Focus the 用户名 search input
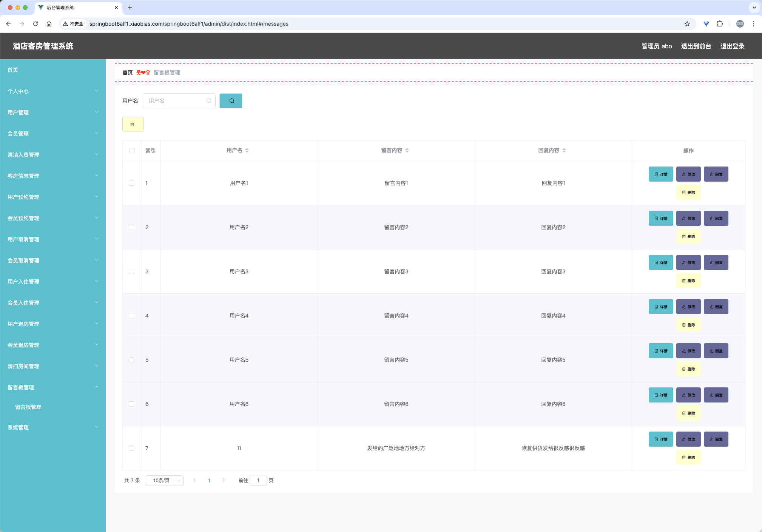Viewport: 762px width, 532px height. pos(179,101)
